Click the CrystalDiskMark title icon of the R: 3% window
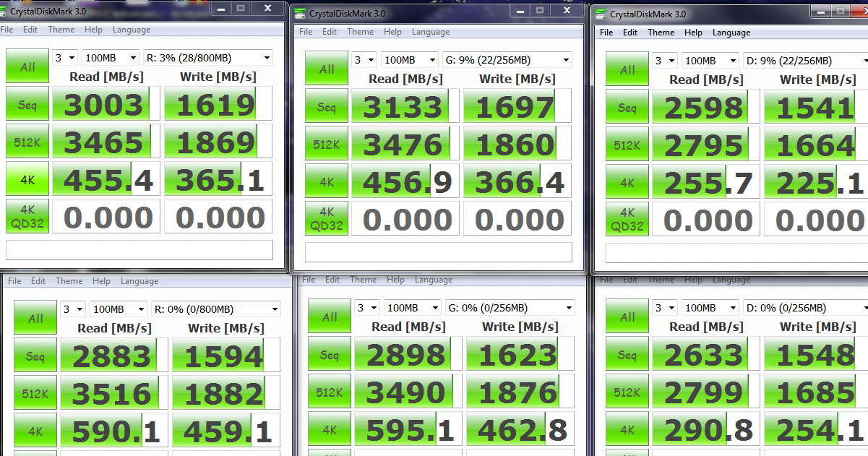This screenshot has height=456, width=868. coord(3,12)
